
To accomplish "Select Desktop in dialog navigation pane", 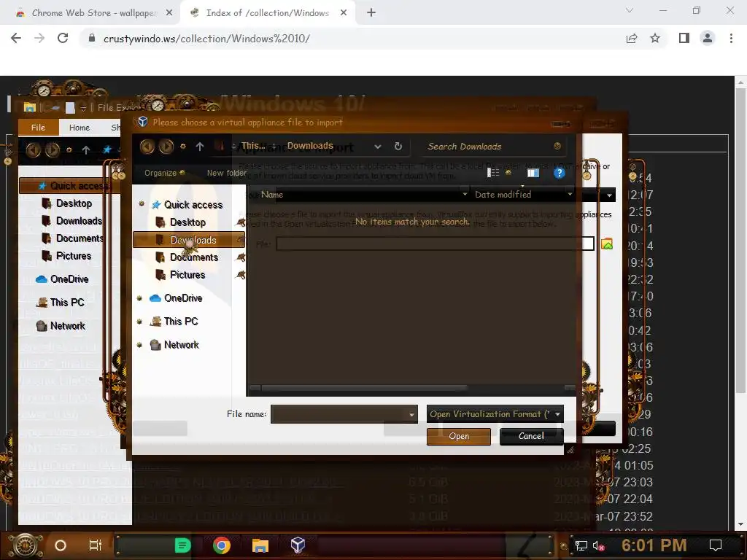I will pos(187,222).
